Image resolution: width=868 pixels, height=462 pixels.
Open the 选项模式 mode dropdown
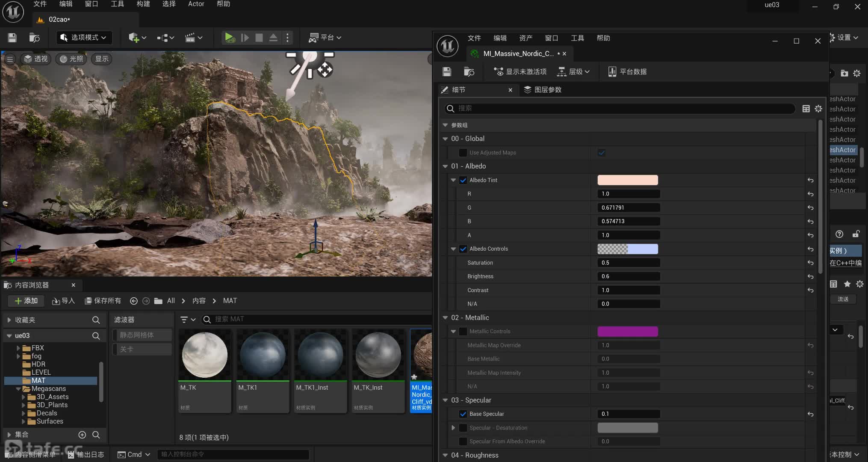84,38
